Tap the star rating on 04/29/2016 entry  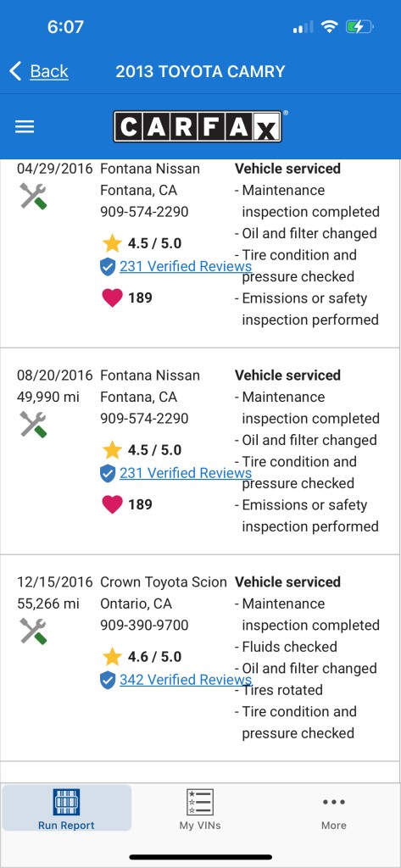(x=142, y=243)
